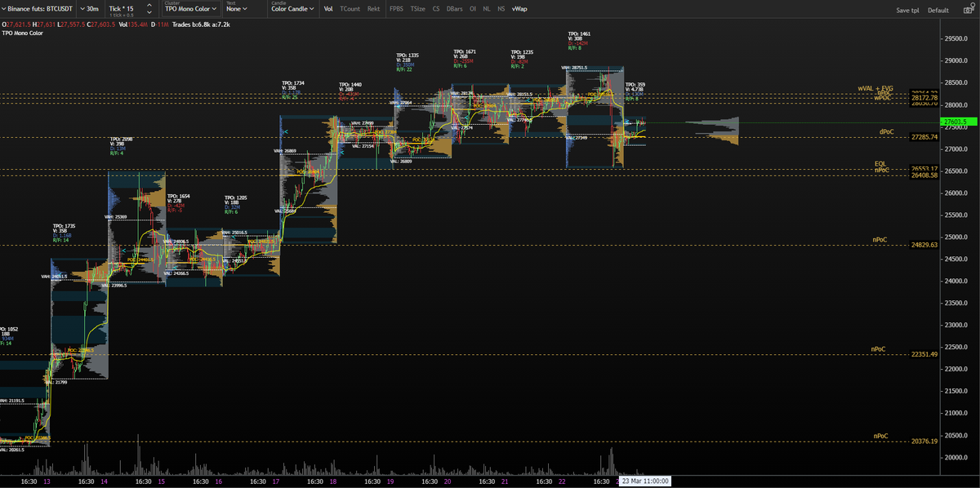Toggle the FPBS indicator

point(396,9)
